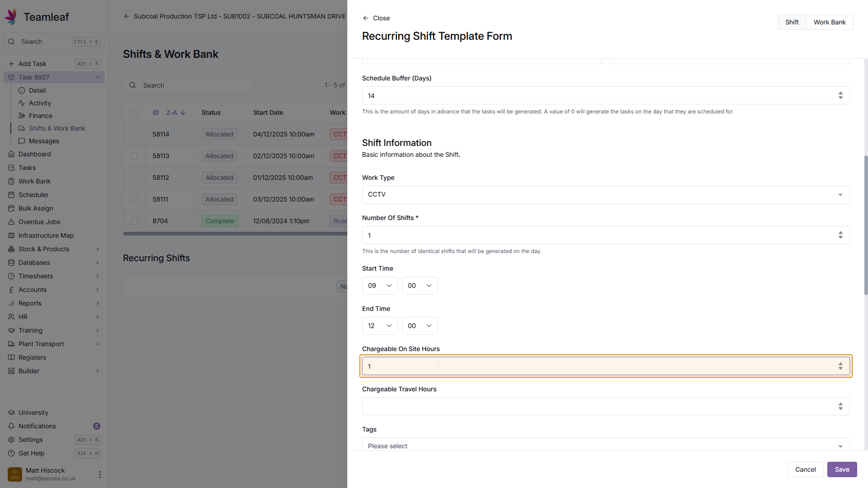Toggle the select-all shifts header checkbox
The width and height of the screenshot is (868, 488).
click(x=134, y=113)
